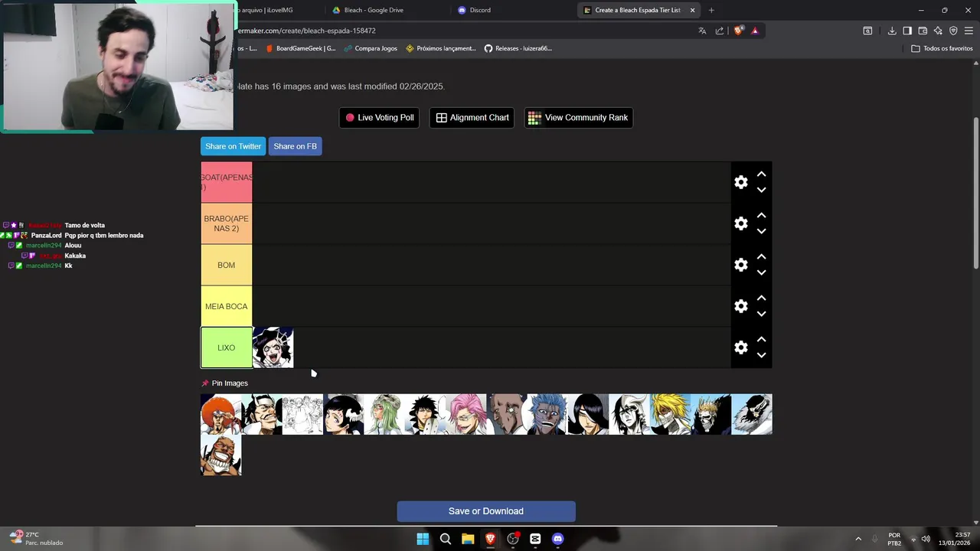This screenshot has width=980, height=551.
Task: Pick the grinning character in second row
Action: click(220, 455)
